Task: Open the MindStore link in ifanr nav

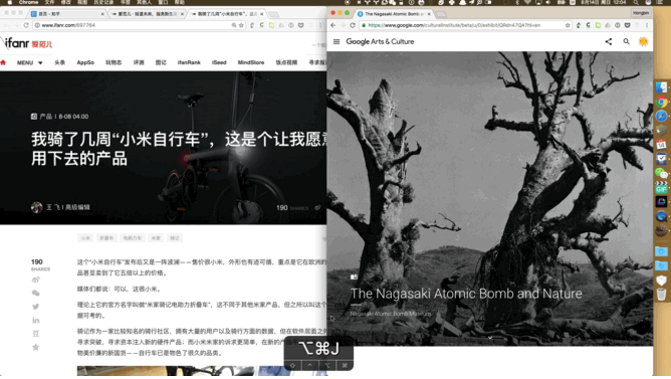Action: coord(251,62)
